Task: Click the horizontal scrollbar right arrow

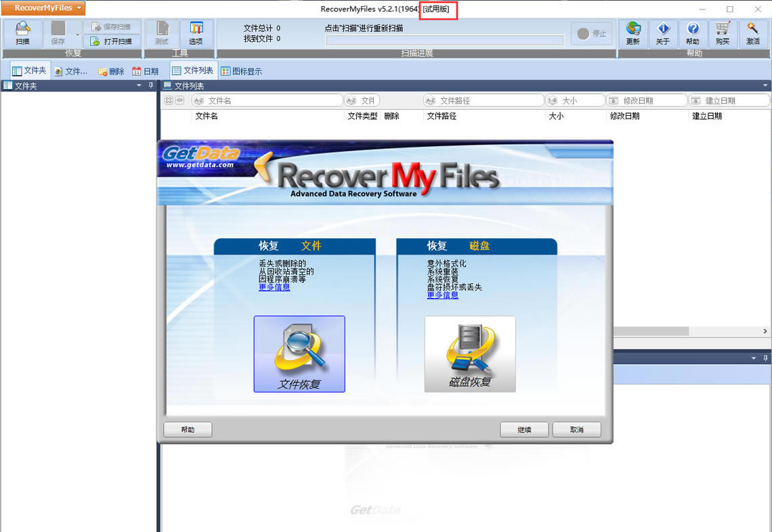Action: point(765,331)
